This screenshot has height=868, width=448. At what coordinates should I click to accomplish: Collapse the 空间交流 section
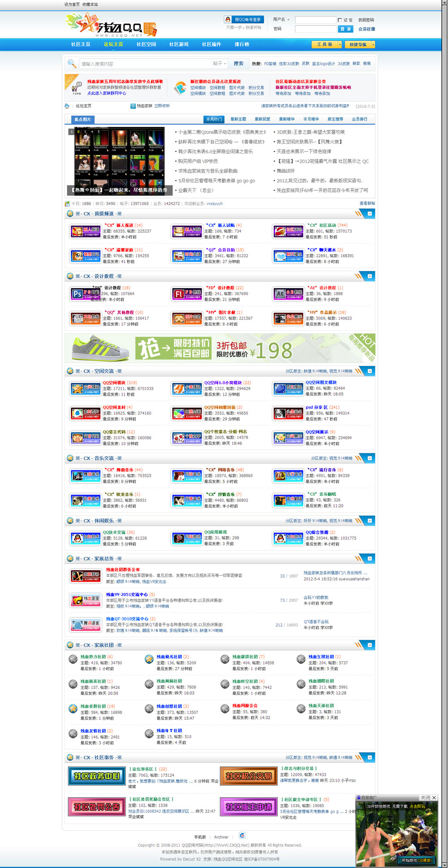pyautogui.click(x=370, y=371)
